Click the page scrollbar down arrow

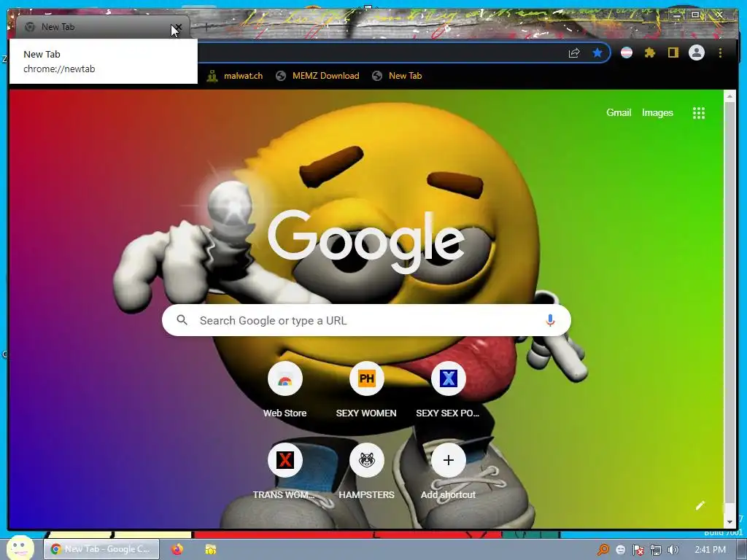(729, 522)
